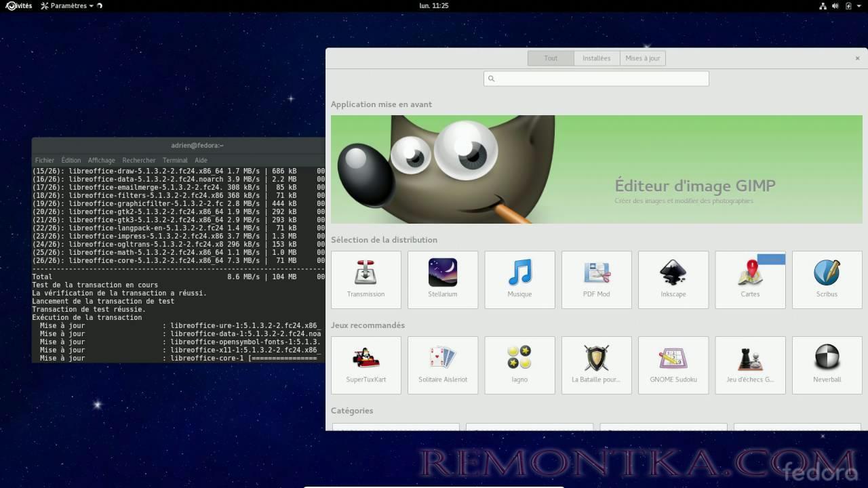Click the terminal title adrien@fedora:~

[197, 145]
